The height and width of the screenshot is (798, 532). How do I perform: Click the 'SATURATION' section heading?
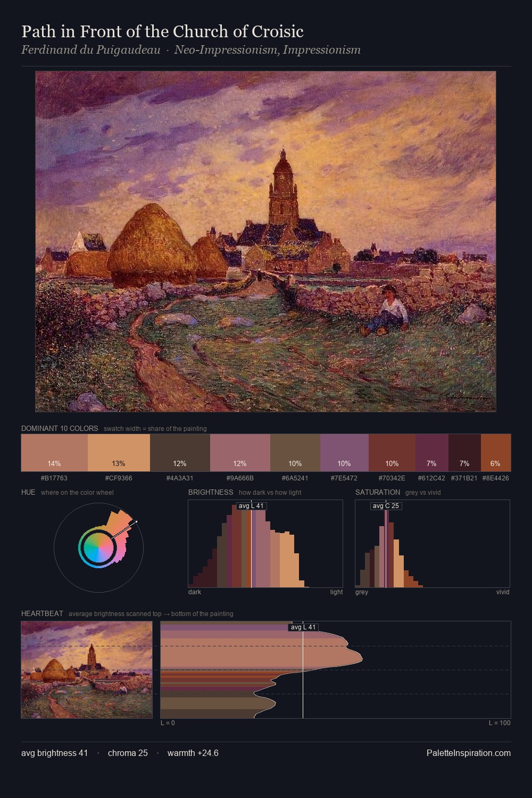coord(378,492)
